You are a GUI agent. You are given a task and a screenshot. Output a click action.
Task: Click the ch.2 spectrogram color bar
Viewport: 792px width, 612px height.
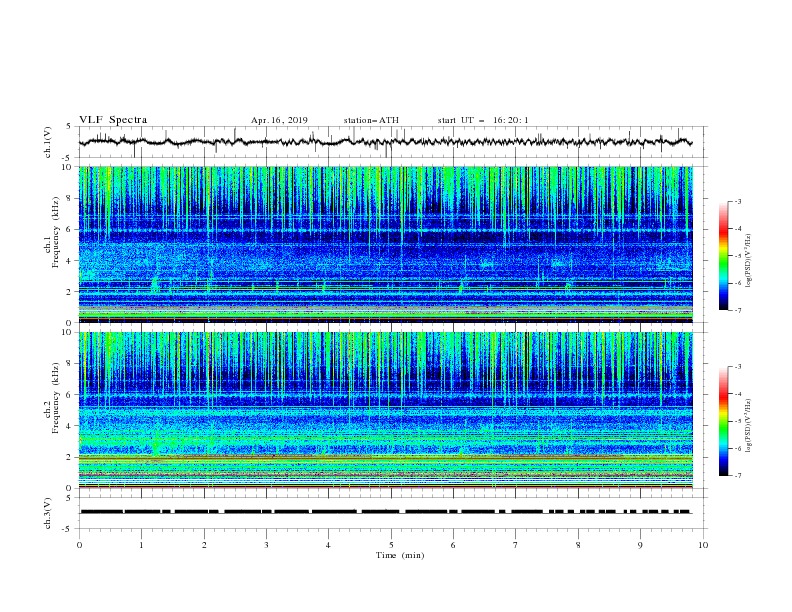click(x=723, y=421)
